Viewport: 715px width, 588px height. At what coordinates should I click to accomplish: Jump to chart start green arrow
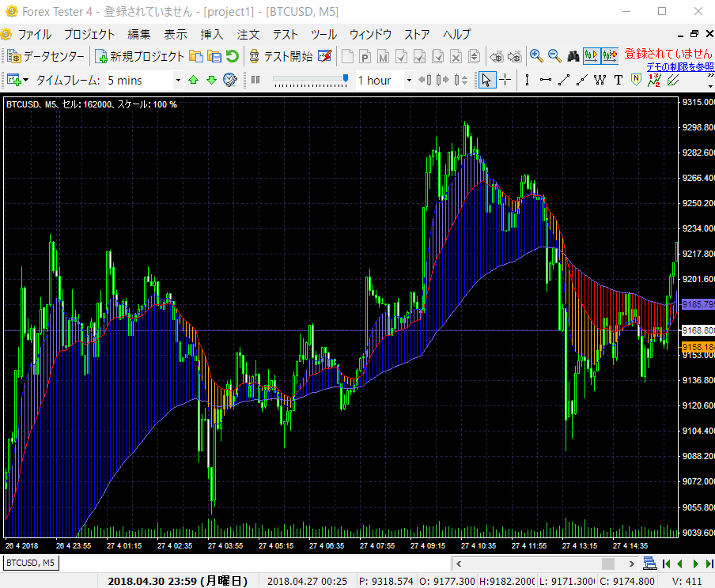click(666, 563)
